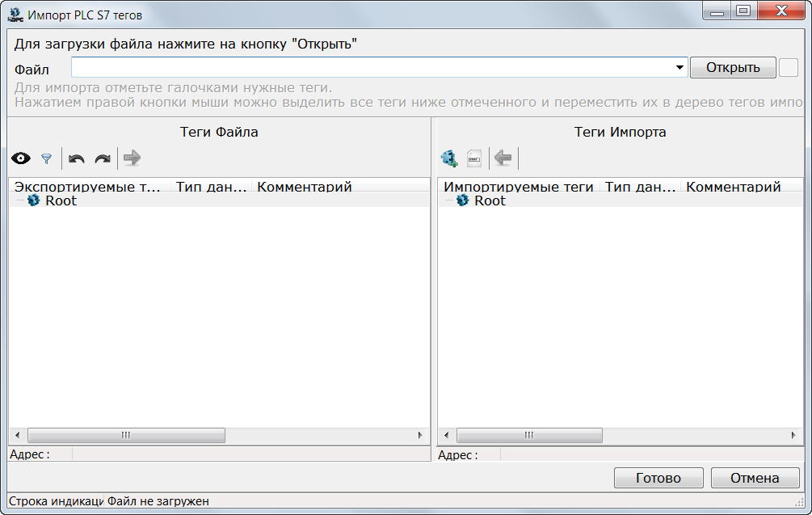
Task: Click the import tags horizontal scrollbar thumb
Action: (x=529, y=435)
